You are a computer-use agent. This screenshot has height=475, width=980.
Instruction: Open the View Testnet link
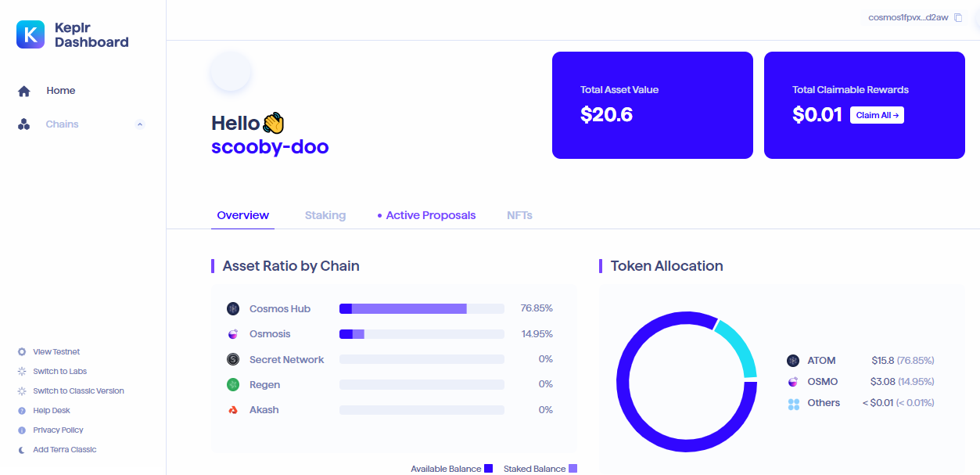56,352
